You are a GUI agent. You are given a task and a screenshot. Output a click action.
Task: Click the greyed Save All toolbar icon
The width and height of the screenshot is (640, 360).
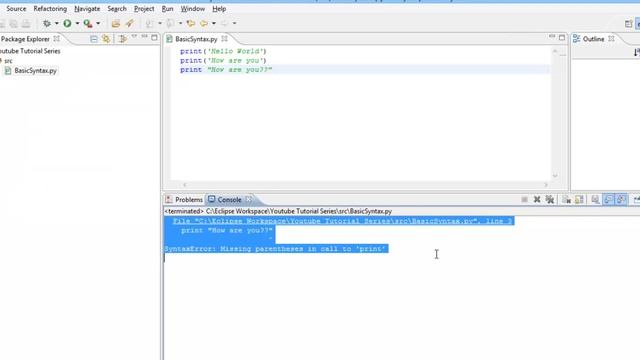coord(13,23)
